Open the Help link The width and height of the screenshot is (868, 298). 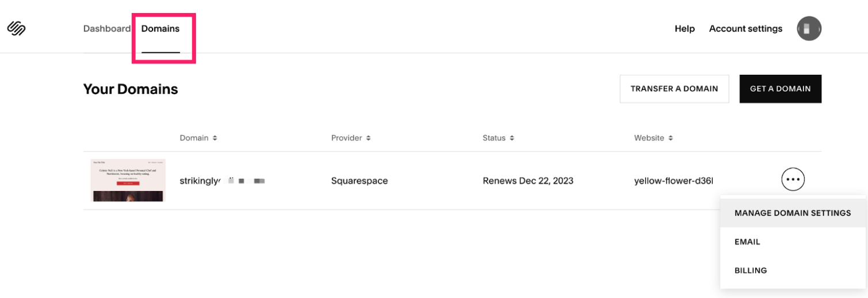point(684,29)
